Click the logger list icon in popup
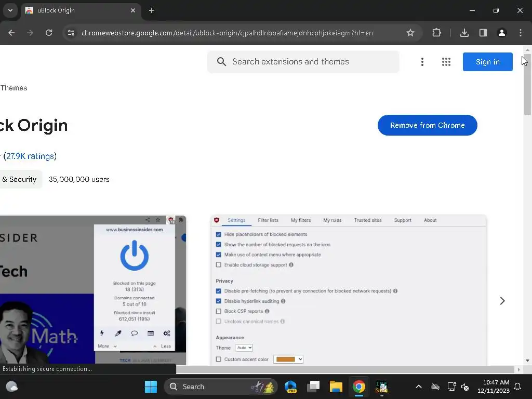The height and width of the screenshot is (399, 532). [x=151, y=333]
